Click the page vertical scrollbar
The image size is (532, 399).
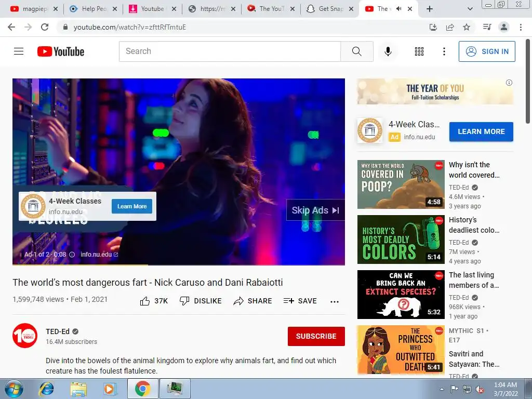[528, 82]
